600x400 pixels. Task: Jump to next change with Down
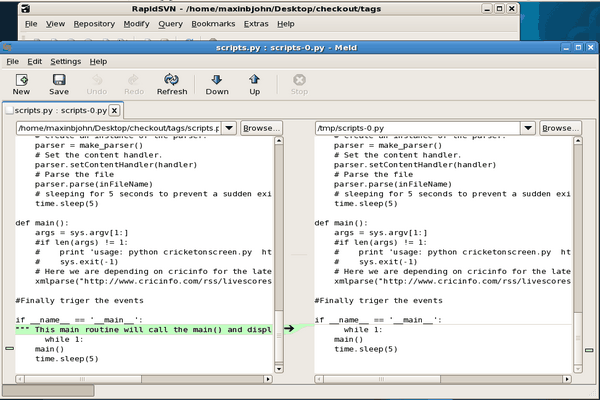coord(217,83)
